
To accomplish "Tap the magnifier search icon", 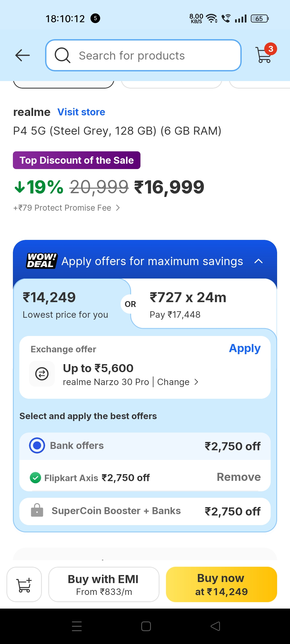I will pos(63,56).
